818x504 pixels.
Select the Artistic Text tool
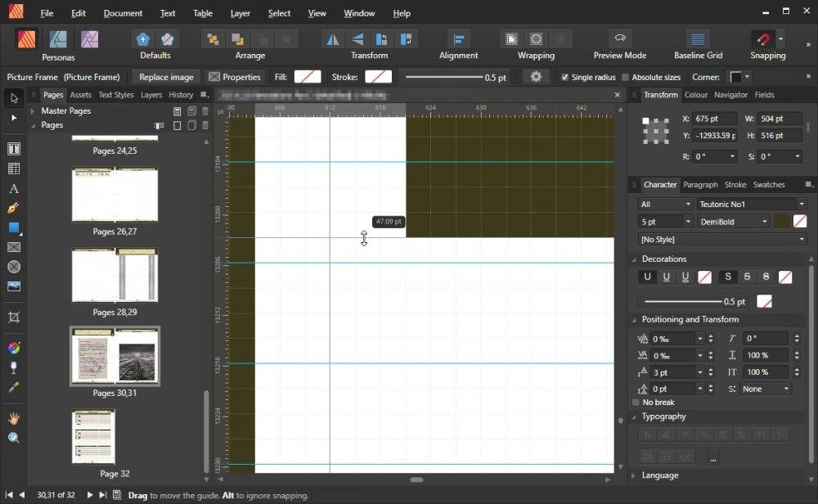point(14,189)
